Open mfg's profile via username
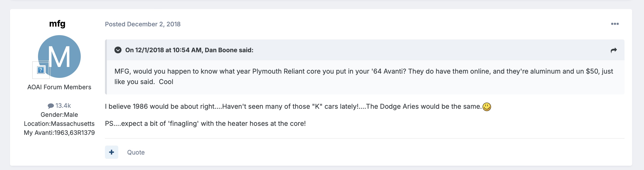The width and height of the screenshot is (644, 170). pos(57,24)
